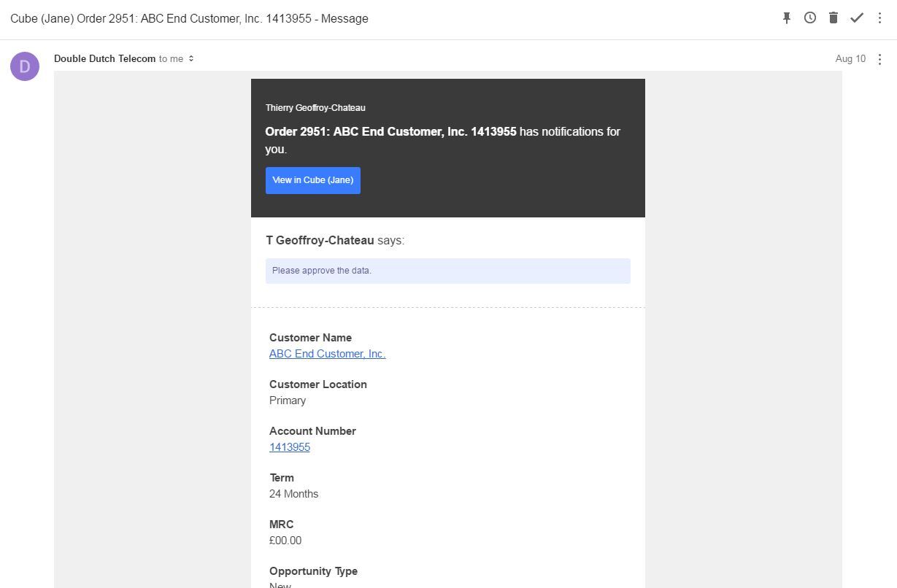The image size is (897, 588).
Task: Click the name Thierry Geoffroy-Chateau in header
Action: click(315, 108)
